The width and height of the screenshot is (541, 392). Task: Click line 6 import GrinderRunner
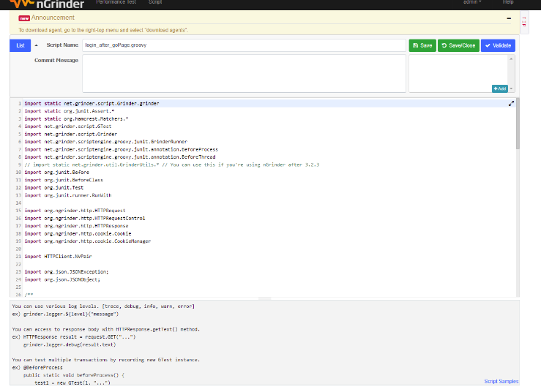(106, 142)
